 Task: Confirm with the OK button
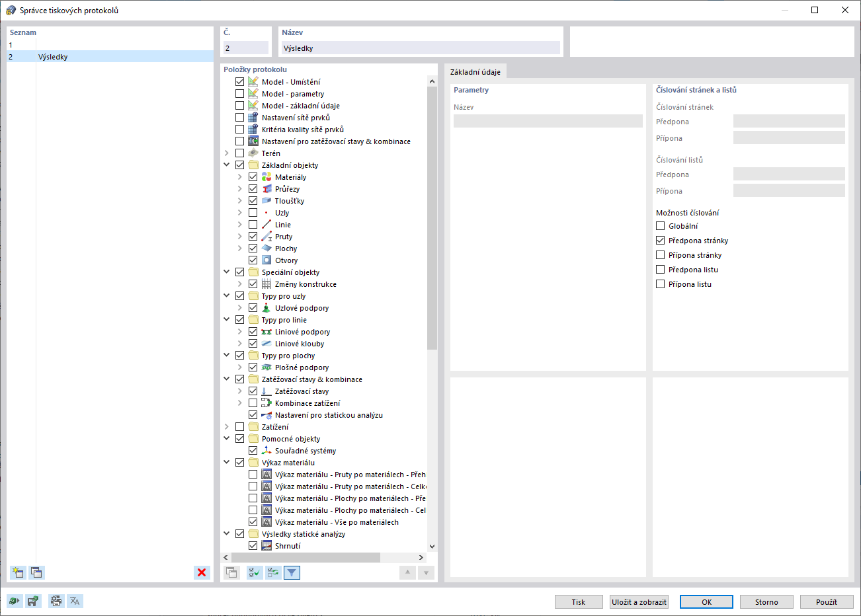(x=706, y=602)
